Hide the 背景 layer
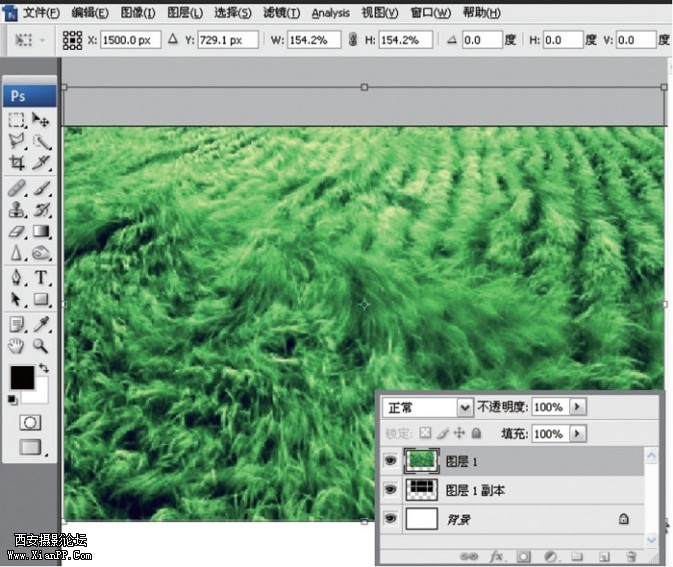This screenshot has height=567, width=673. [x=390, y=518]
